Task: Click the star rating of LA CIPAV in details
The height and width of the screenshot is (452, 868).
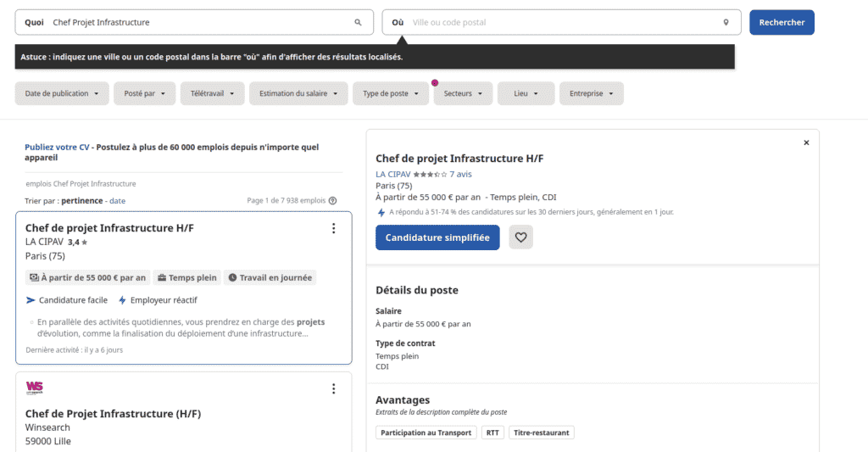Action: coord(430,175)
